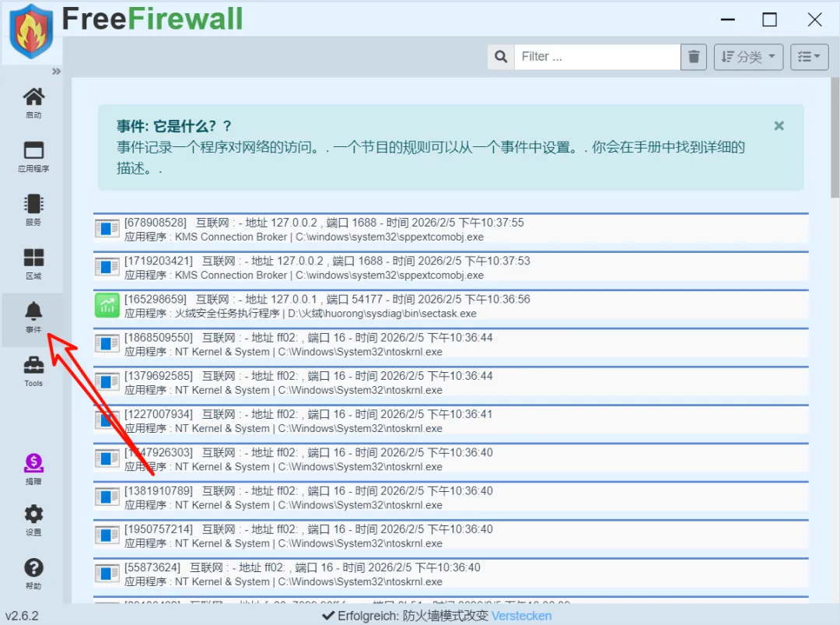Clear events with the trash button
840x625 pixels.
(x=694, y=57)
